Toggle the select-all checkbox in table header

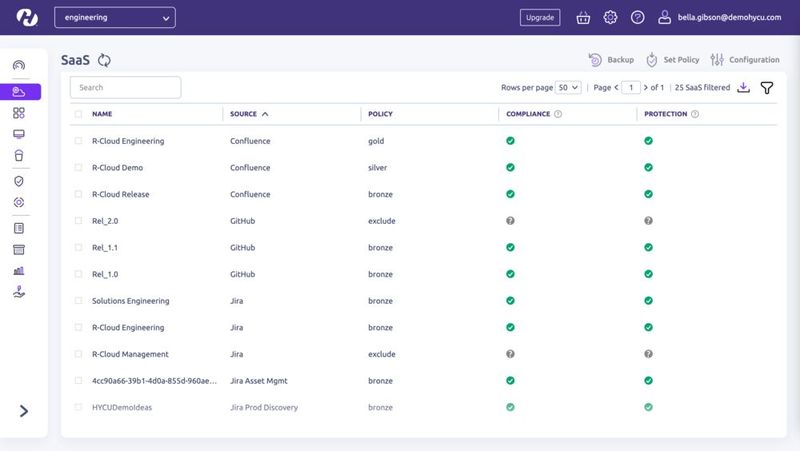coord(79,114)
